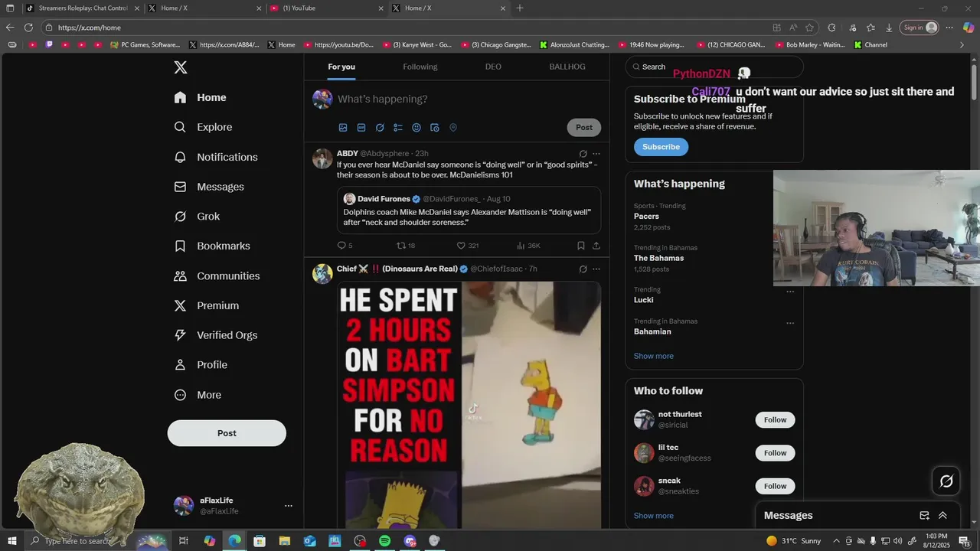Open Explore in X sidebar
This screenshot has height=551, width=980.
click(204, 127)
